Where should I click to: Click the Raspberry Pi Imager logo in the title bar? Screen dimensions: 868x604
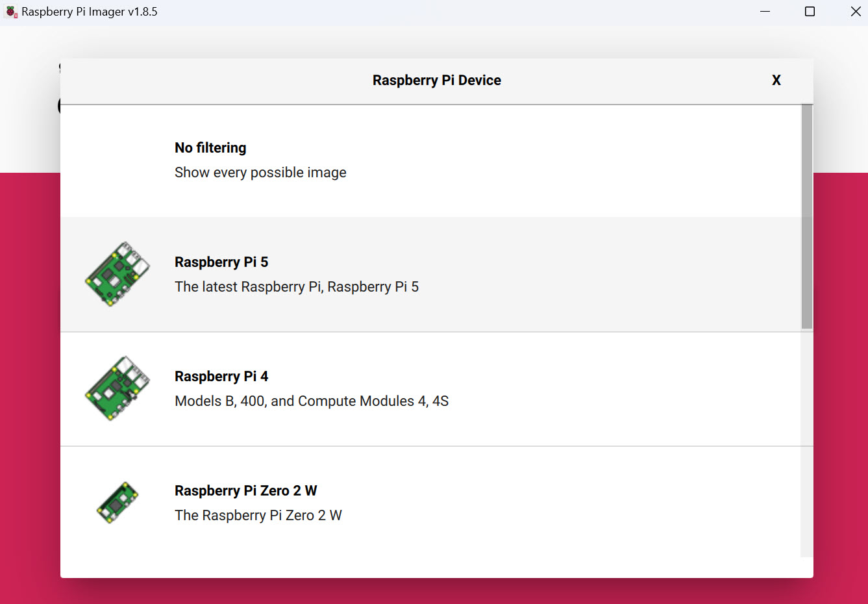11,12
